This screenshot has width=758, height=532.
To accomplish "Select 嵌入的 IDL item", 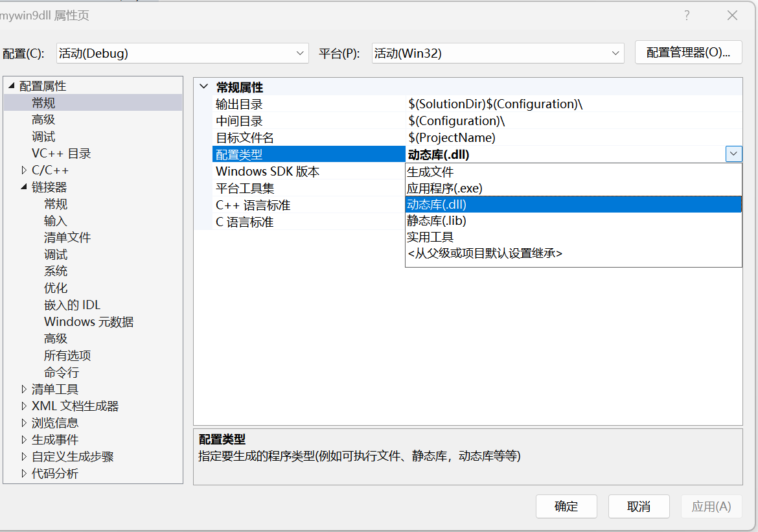I will (73, 305).
